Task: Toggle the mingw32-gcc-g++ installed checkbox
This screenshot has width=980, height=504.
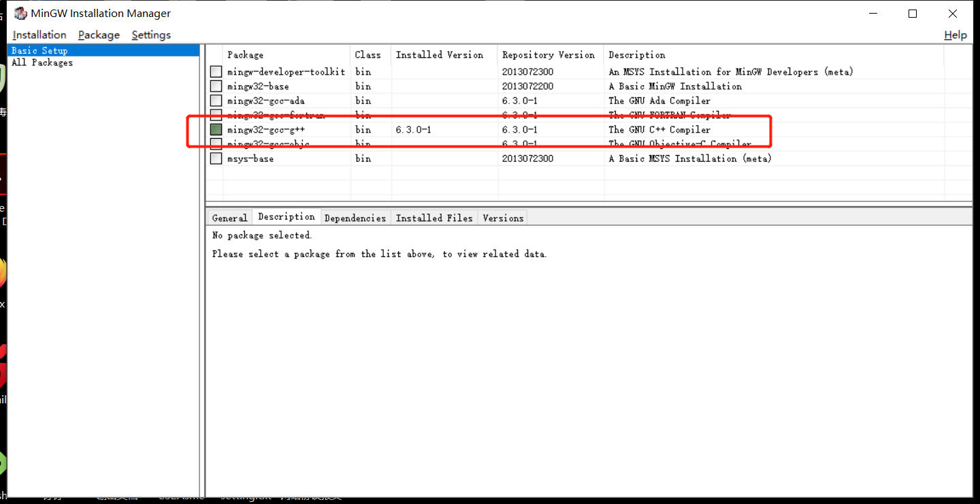Action: 216,129
